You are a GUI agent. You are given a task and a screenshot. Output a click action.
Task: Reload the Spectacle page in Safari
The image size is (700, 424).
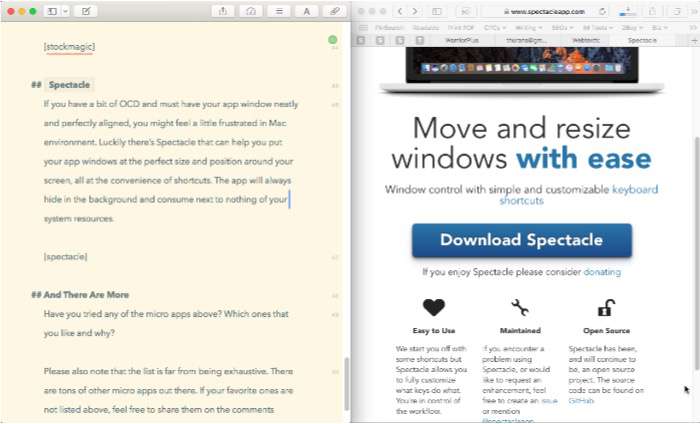coord(602,12)
